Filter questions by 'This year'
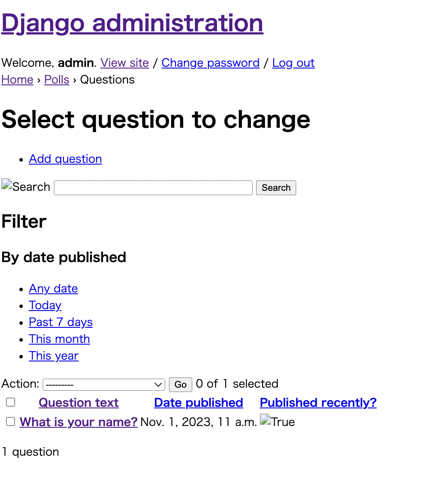 click(53, 356)
